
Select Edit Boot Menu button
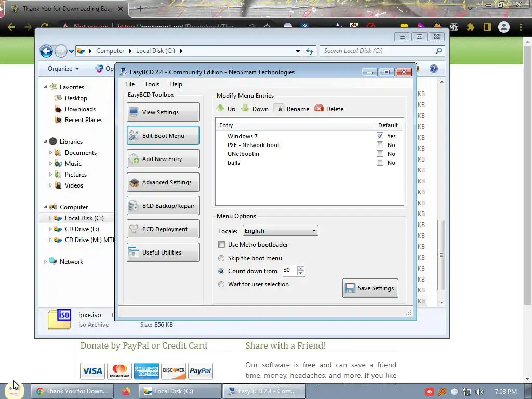(163, 136)
